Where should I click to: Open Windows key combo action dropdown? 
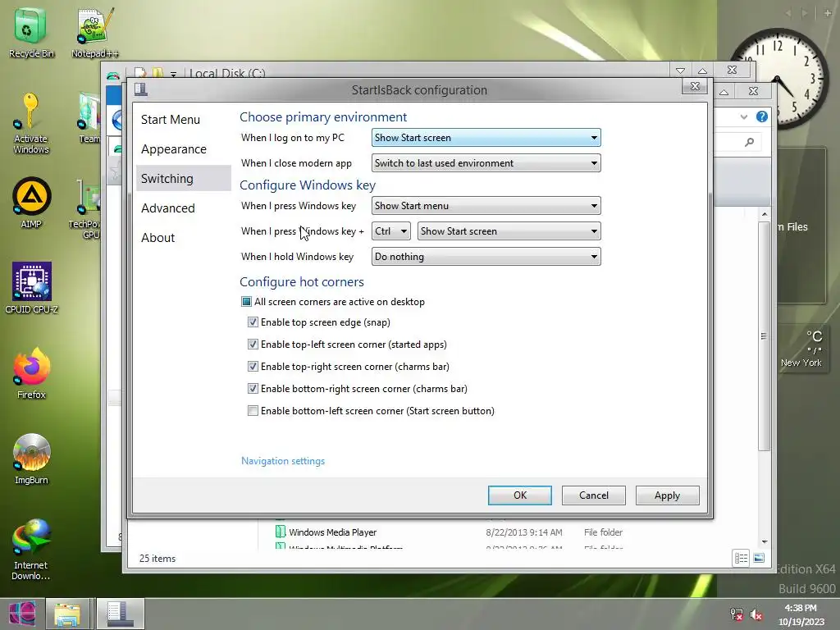click(509, 231)
